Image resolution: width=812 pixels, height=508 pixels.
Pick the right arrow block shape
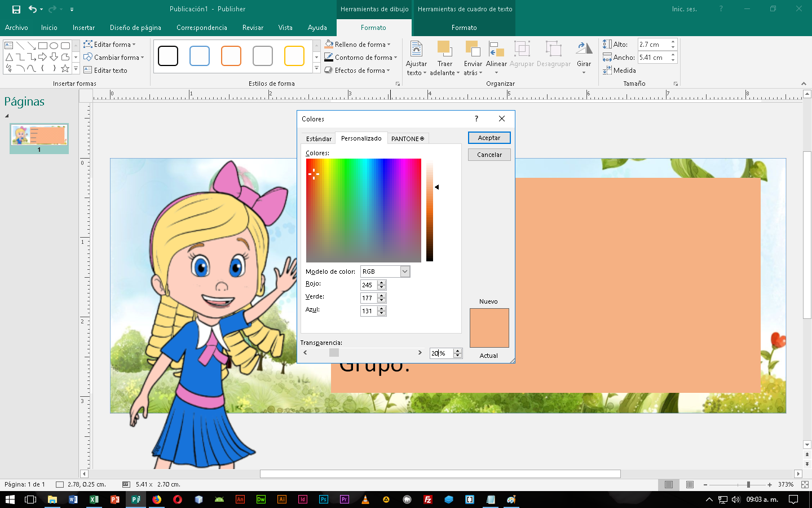tap(43, 57)
